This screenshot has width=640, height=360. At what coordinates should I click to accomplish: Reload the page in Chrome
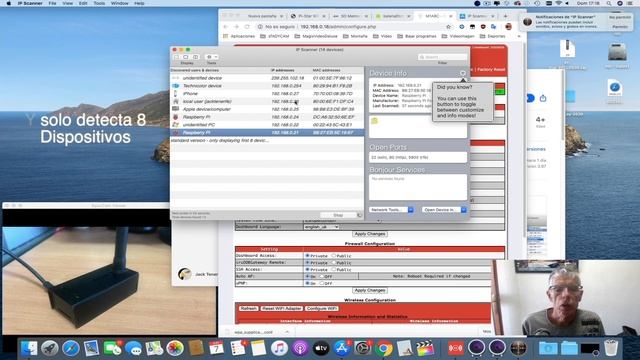pyautogui.click(x=247, y=27)
